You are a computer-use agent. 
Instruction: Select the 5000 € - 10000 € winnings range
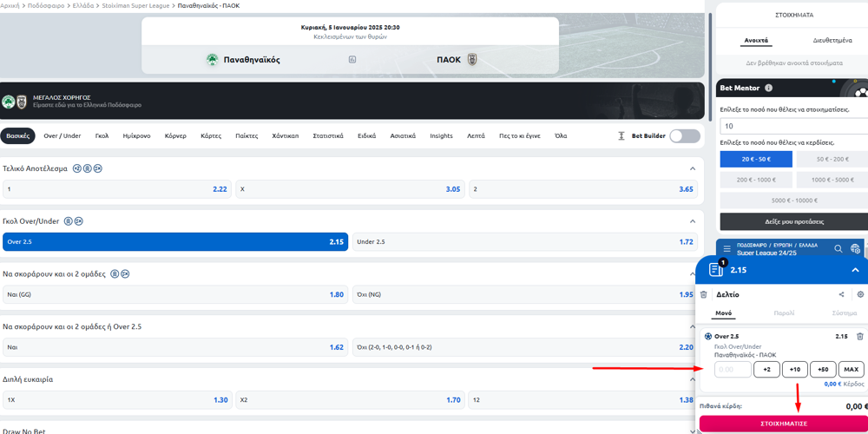tap(794, 201)
